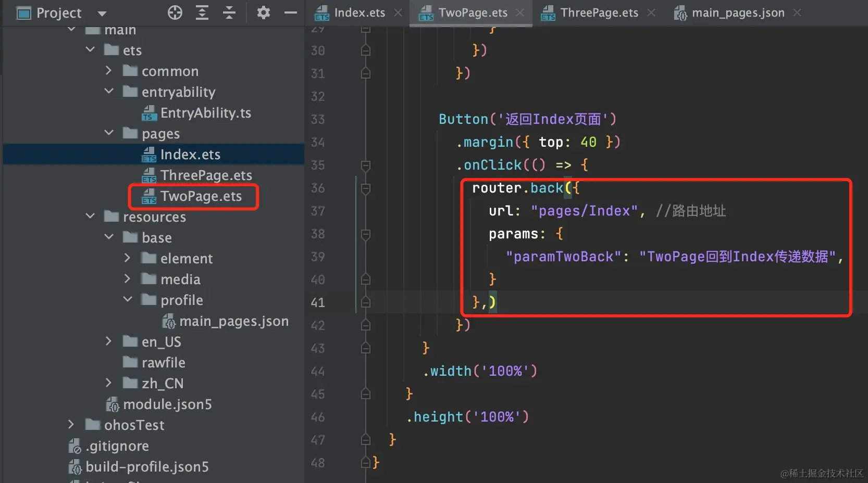Viewport: 868px width, 483px height.
Task: Click the .width('100%') code text
Action: (x=480, y=371)
